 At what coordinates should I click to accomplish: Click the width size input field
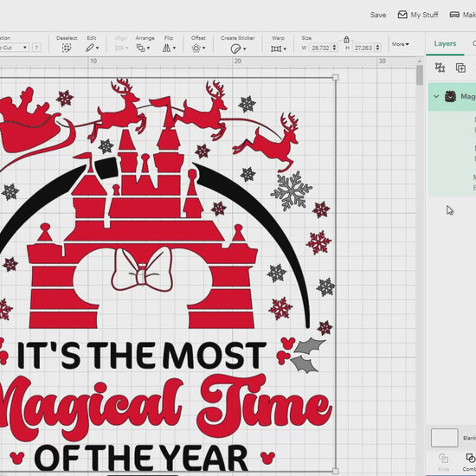(x=320, y=48)
